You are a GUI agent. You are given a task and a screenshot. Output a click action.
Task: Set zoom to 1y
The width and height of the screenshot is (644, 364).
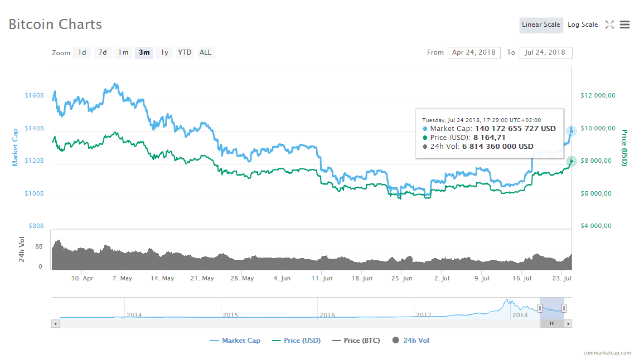tap(164, 52)
